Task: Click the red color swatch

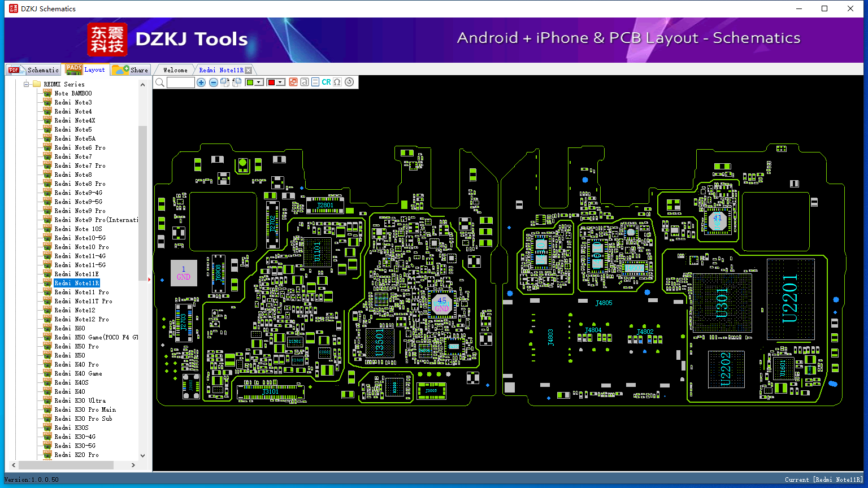Action: [x=271, y=82]
